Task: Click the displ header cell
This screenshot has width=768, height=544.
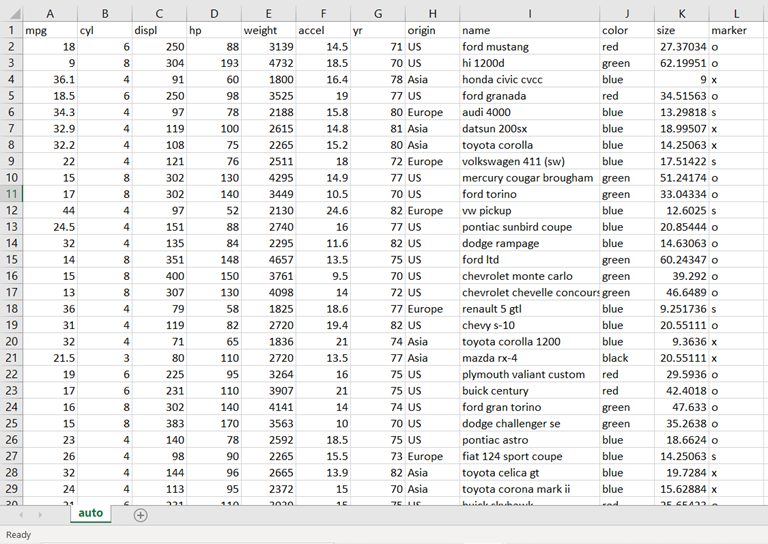Action: pyautogui.click(x=159, y=30)
